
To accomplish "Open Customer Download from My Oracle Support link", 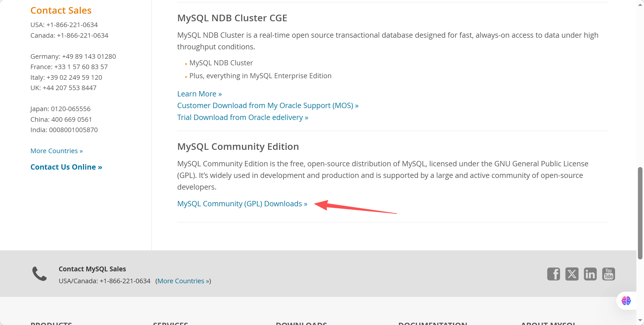I will tap(268, 106).
